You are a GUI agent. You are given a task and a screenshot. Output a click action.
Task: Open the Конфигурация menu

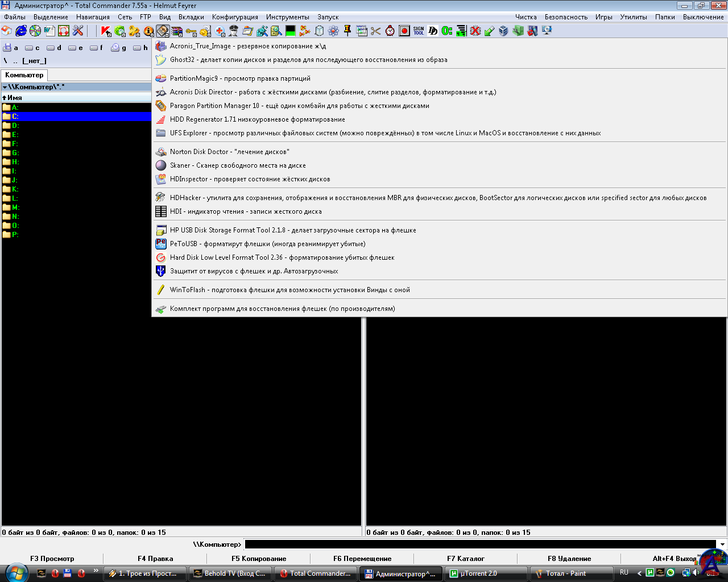[x=235, y=17]
